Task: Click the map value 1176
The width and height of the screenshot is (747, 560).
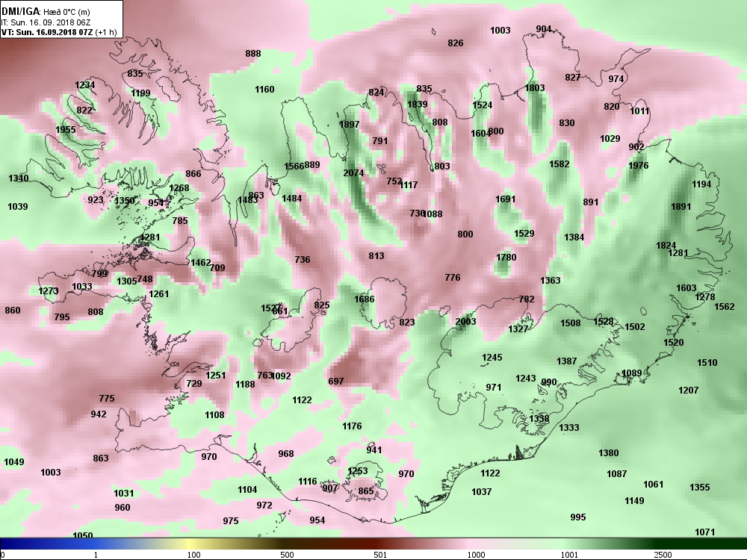Action: [x=352, y=426]
